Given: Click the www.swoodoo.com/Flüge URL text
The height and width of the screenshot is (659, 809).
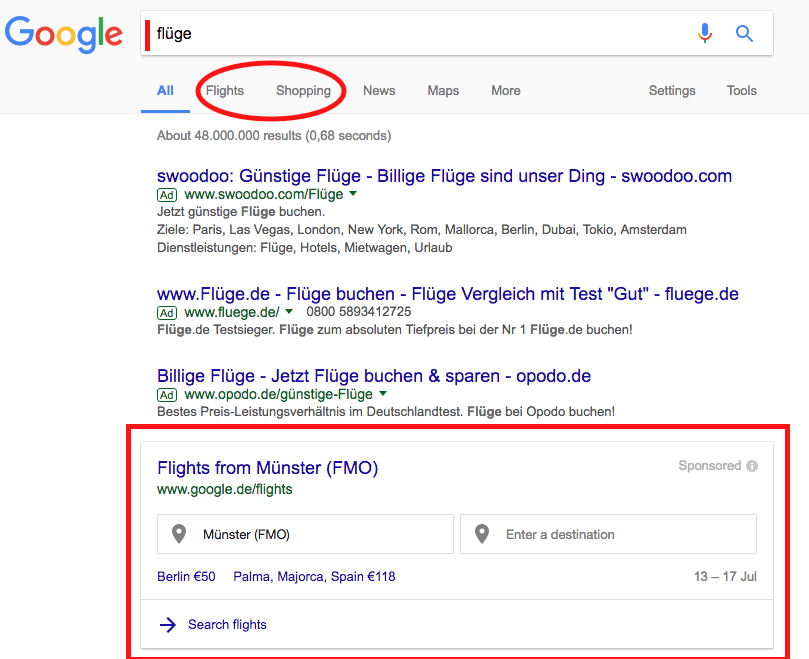Looking at the screenshot, I should [264, 195].
